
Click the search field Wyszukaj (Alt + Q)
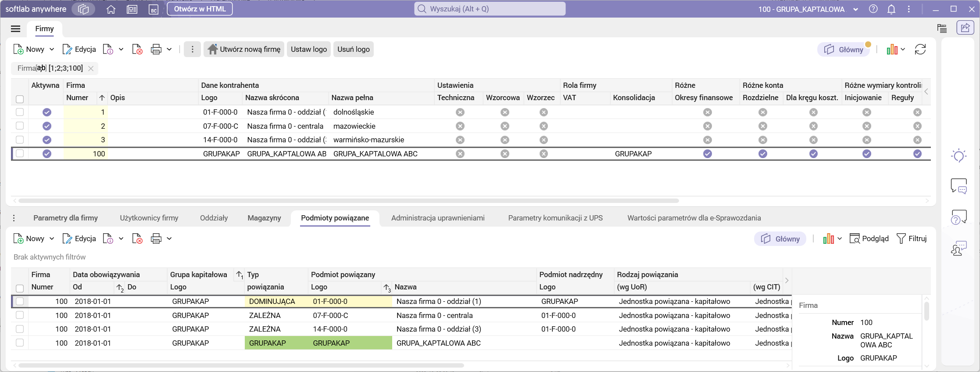(x=490, y=9)
